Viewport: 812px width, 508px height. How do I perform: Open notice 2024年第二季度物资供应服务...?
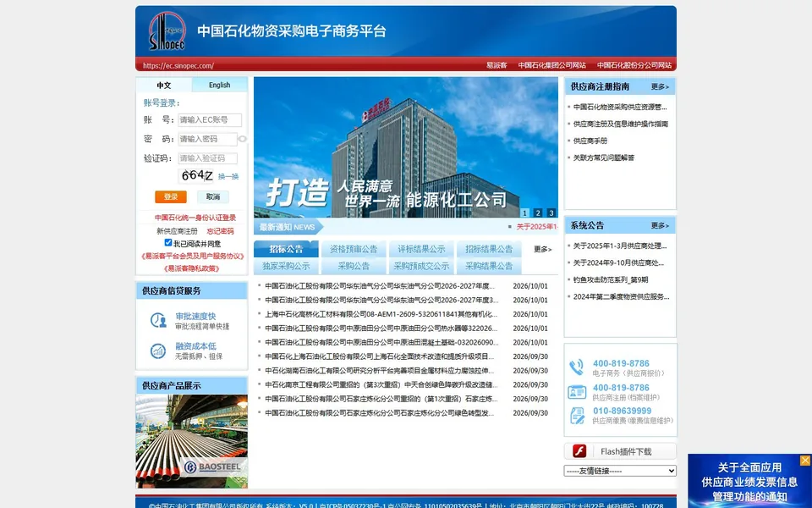(621, 297)
